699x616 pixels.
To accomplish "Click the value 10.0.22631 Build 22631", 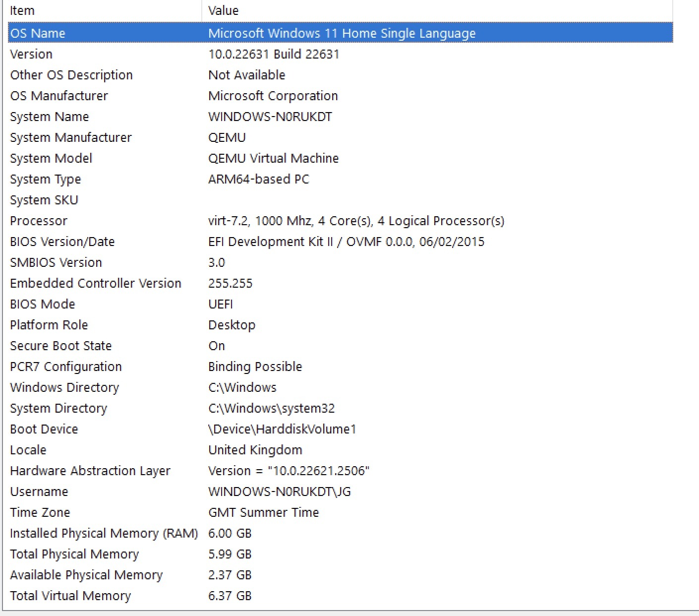I will (274, 54).
